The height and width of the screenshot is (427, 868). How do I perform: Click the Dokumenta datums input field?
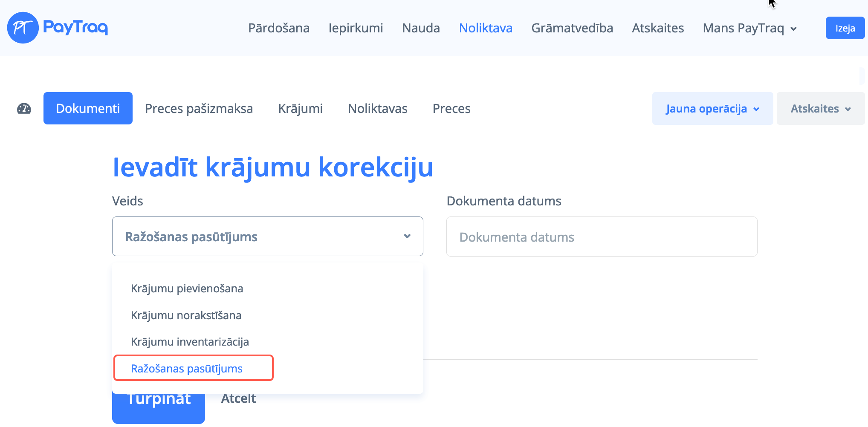[602, 237]
